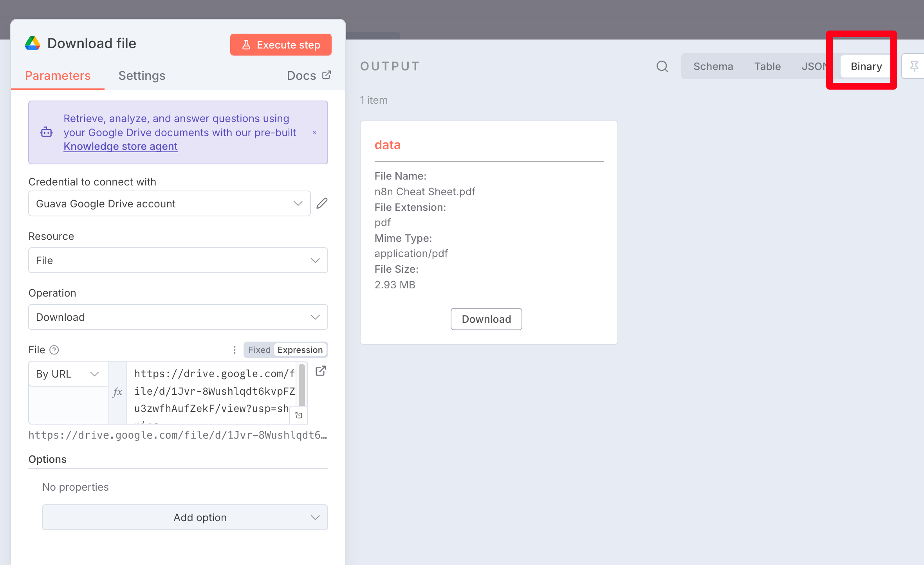Dismiss the Knowledge store agent banner
This screenshot has height=565, width=924.
click(x=314, y=133)
